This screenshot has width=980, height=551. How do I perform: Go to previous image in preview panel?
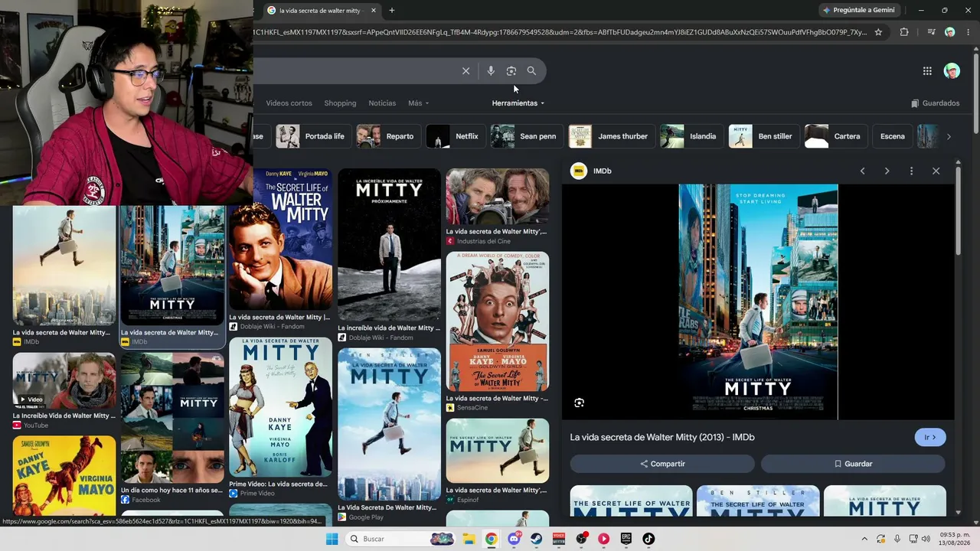(x=862, y=171)
